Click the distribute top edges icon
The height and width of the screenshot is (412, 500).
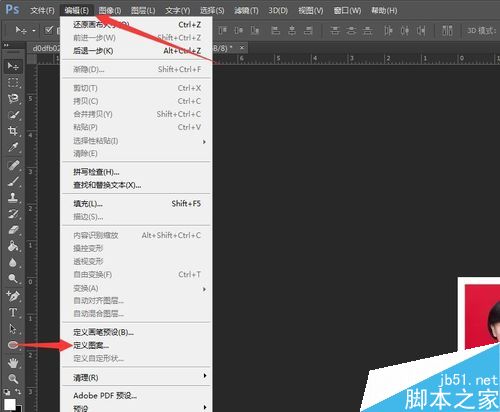click(x=335, y=31)
